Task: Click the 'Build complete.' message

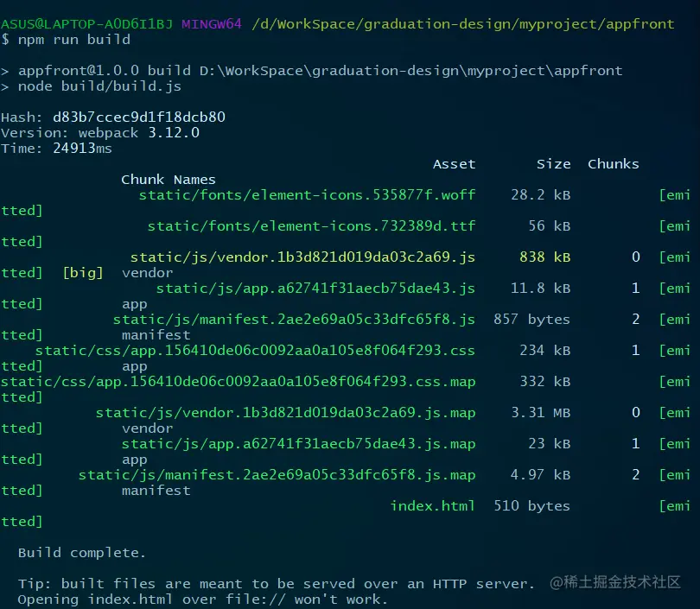Action: pos(82,553)
